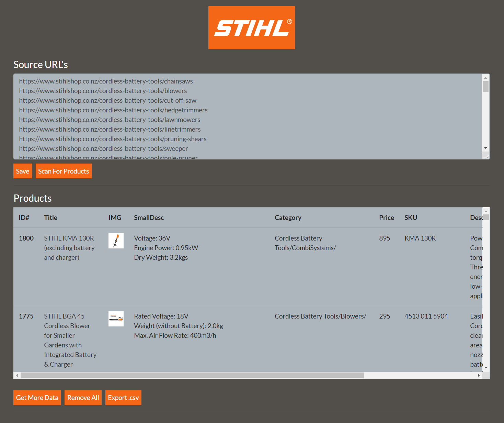Click the Source URL's heading
This screenshot has width=504, height=423.
(41, 65)
